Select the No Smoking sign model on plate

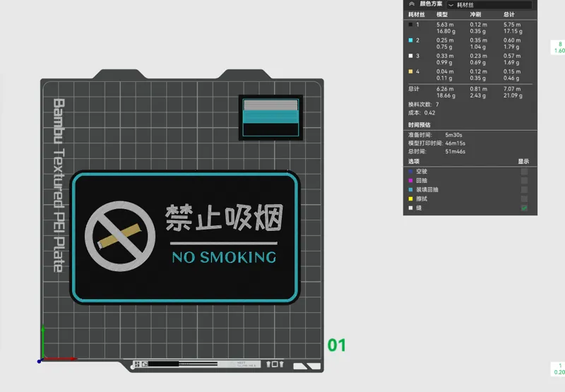pyautogui.click(x=185, y=237)
